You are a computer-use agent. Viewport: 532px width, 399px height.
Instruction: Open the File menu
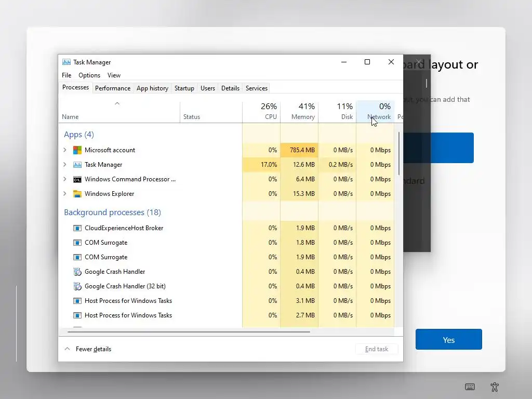point(66,75)
